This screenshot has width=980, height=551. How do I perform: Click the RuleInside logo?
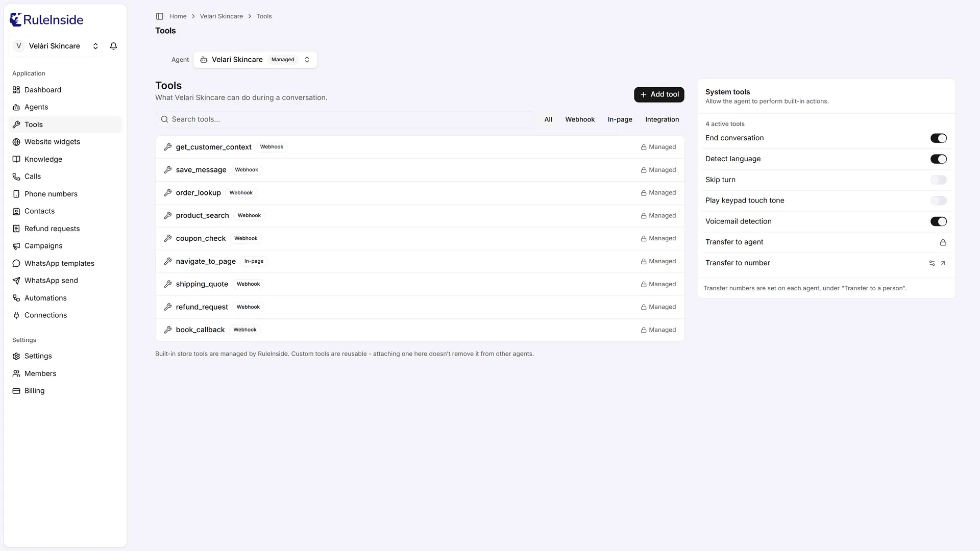click(46, 20)
